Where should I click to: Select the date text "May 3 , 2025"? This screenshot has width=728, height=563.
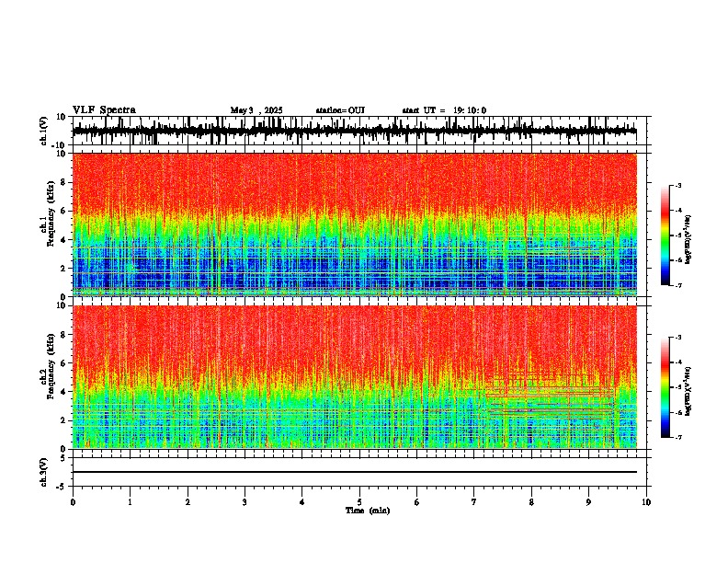[x=256, y=110]
